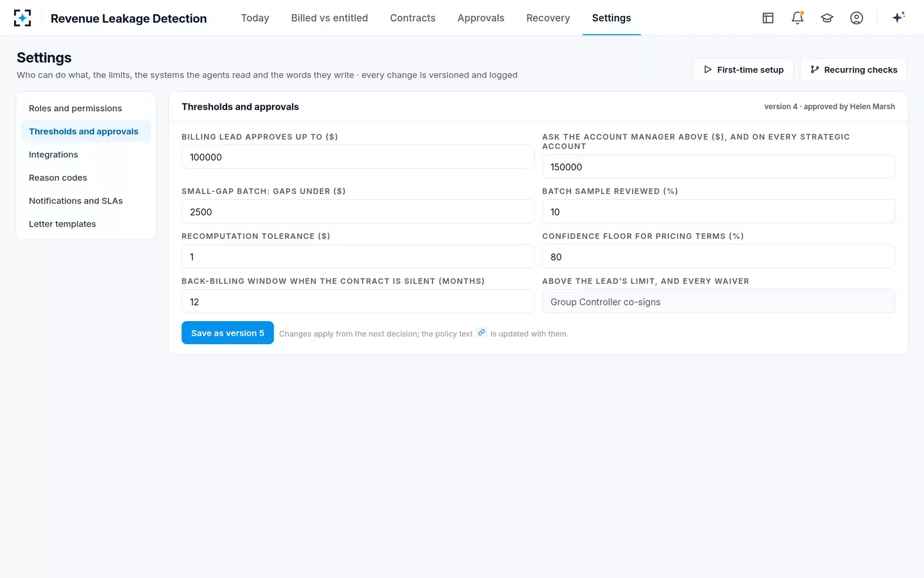Open Reason codes settings
This screenshot has height=578, width=924.
(x=86, y=178)
